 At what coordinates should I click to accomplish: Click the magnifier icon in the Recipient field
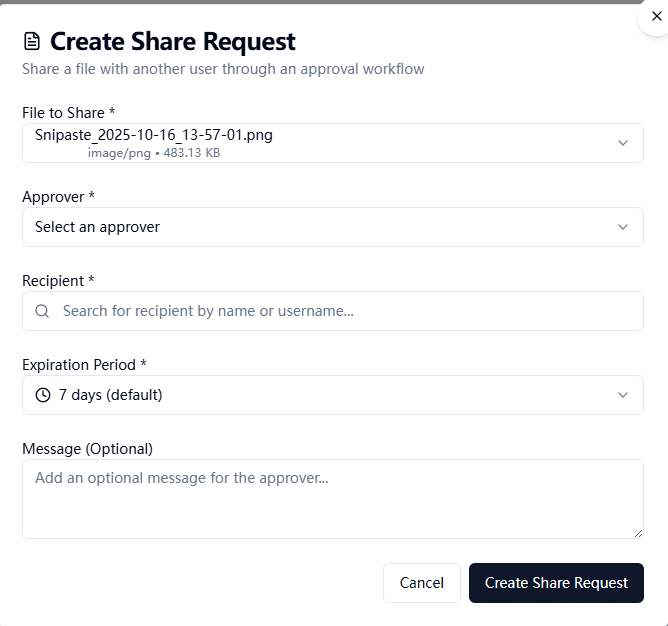click(43, 311)
